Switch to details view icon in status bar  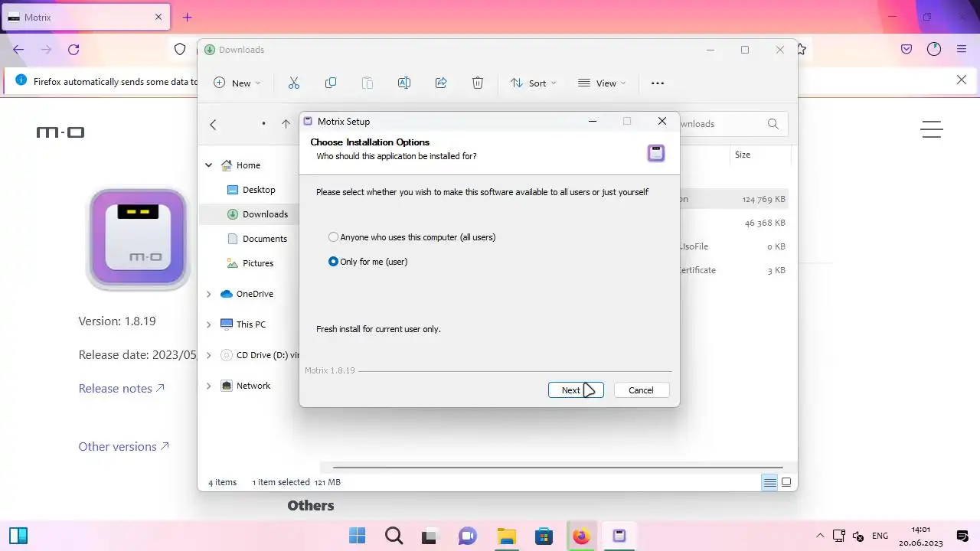[769, 482]
